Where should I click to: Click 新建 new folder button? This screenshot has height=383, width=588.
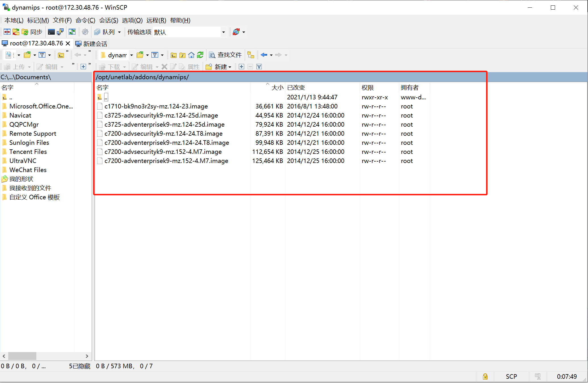218,67
